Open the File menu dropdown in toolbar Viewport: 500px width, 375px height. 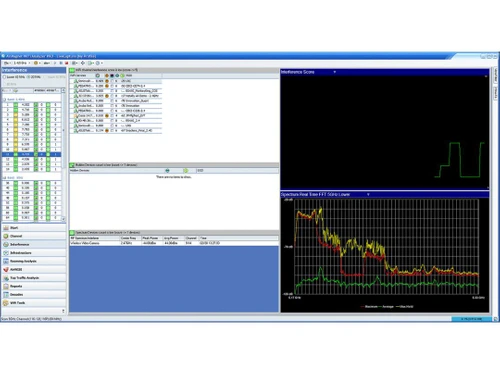point(7,63)
